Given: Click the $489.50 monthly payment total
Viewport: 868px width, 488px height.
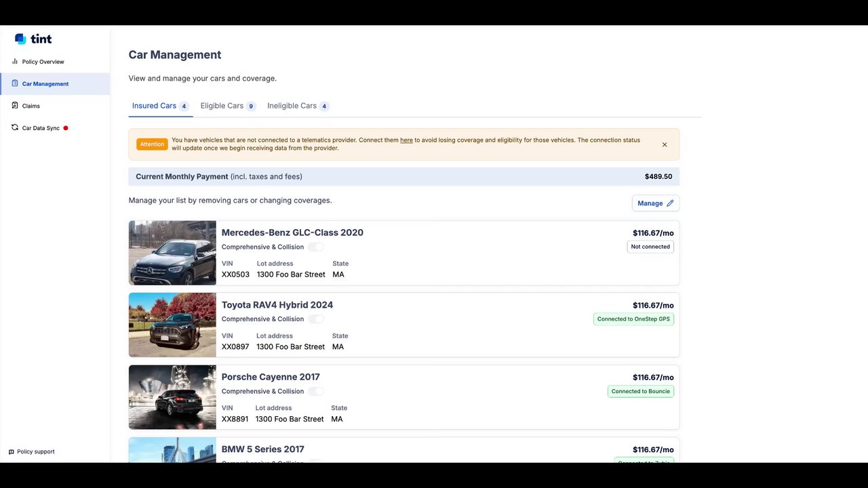Looking at the screenshot, I should [658, 177].
